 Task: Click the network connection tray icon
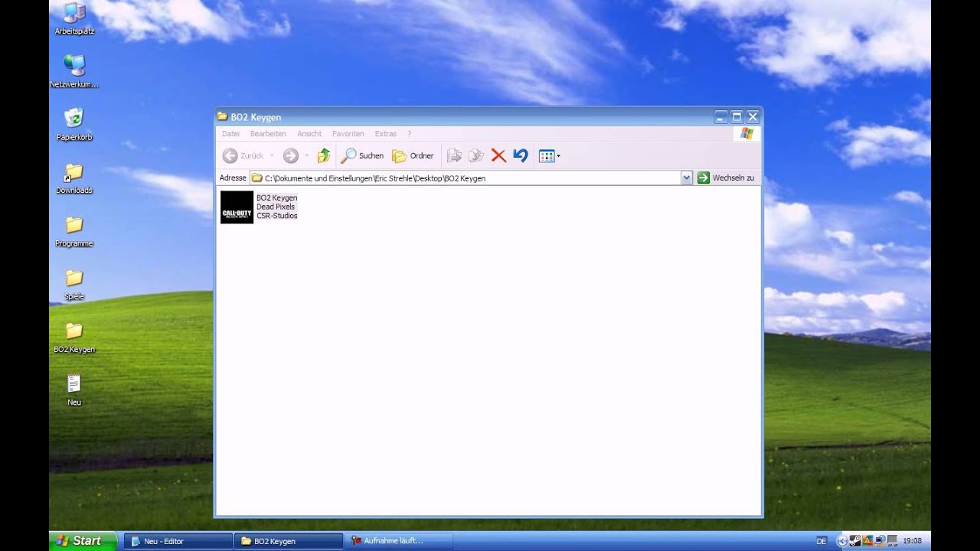(880, 541)
